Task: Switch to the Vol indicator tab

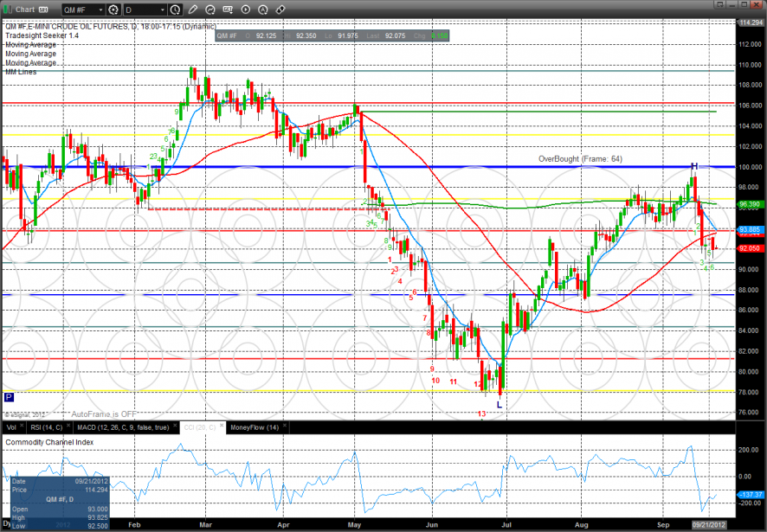Action: click(10, 427)
